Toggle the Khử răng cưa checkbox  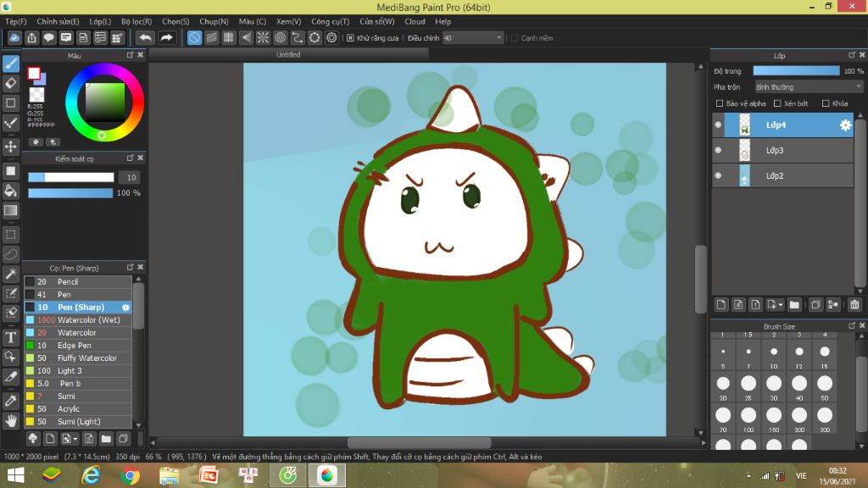[x=351, y=38]
